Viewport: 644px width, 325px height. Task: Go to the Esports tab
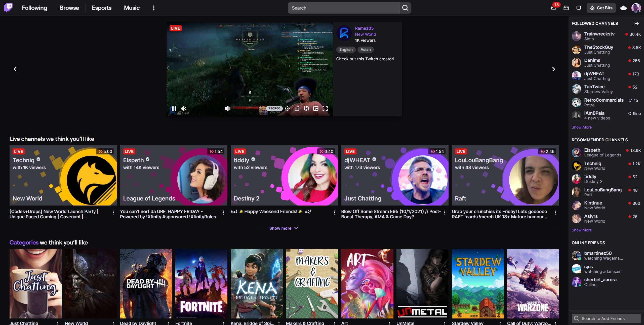[101, 8]
